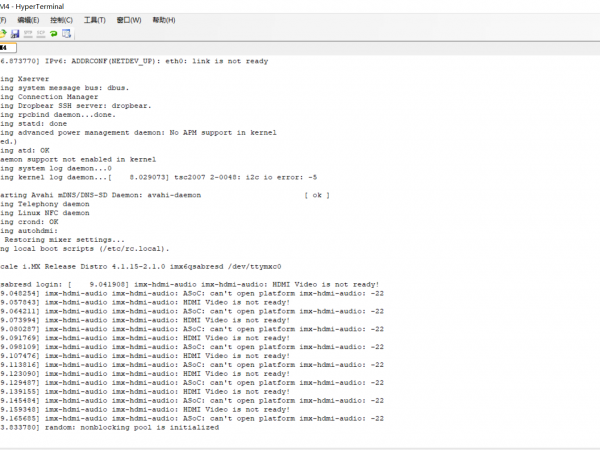Click the grayed SFTP toolbar icon
Screen dimensions: 600x450
point(28,33)
